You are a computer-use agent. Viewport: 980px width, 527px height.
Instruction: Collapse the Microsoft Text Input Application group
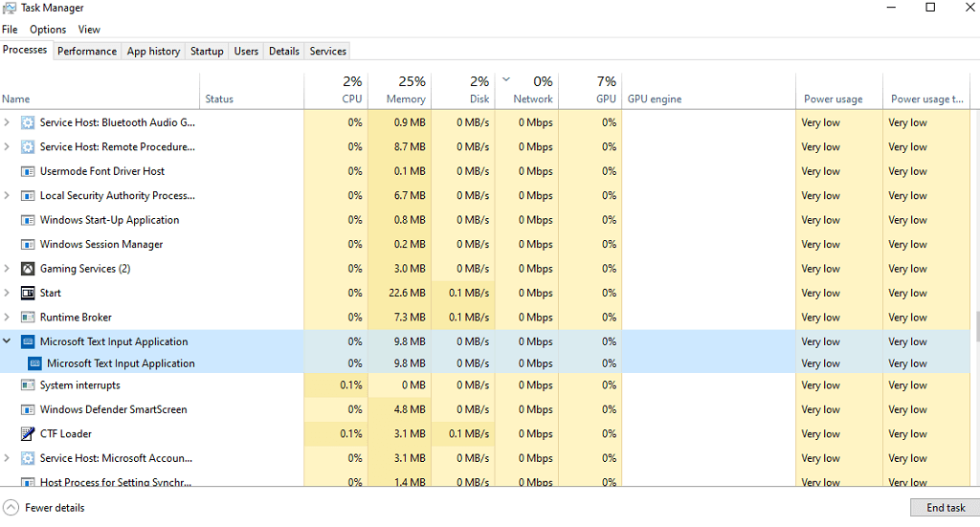click(8, 341)
